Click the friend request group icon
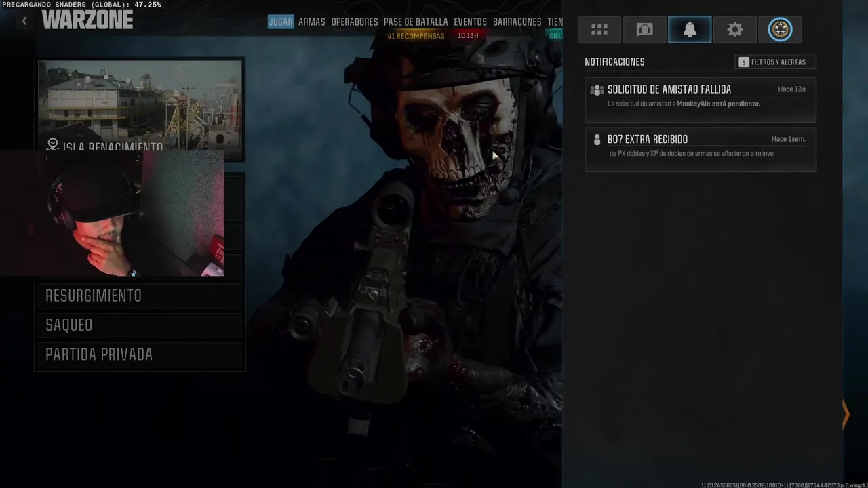The width and height of the screenshot is (868, 488). 597,89
